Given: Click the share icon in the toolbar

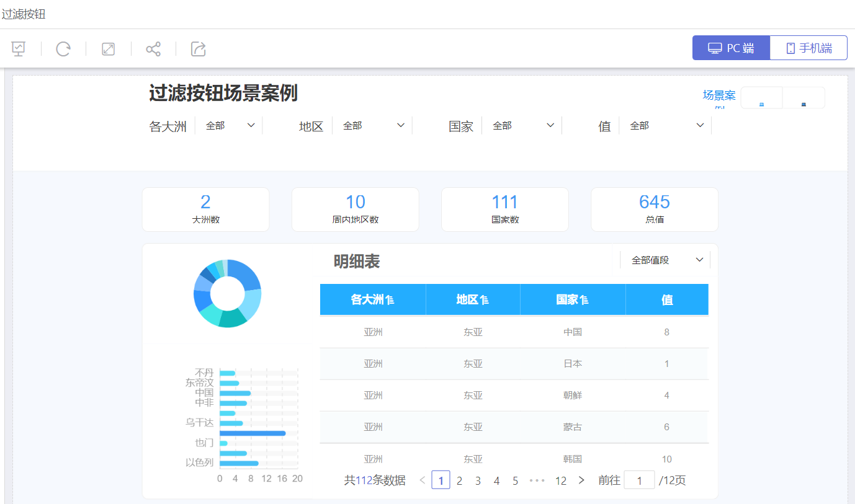Looking at the screenshot, I should [x=153, y=49].
